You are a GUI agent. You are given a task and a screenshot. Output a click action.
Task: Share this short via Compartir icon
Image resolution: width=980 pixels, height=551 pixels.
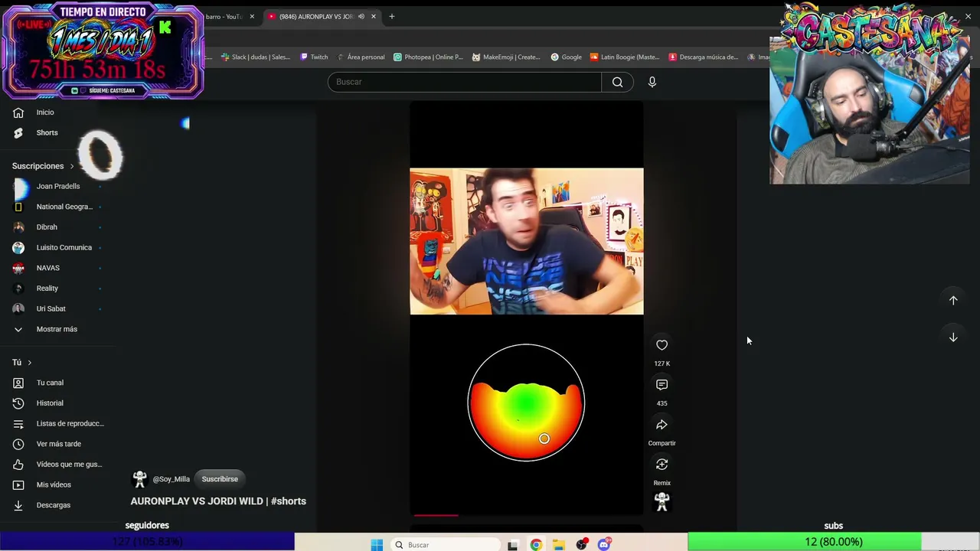pos(661,425)
